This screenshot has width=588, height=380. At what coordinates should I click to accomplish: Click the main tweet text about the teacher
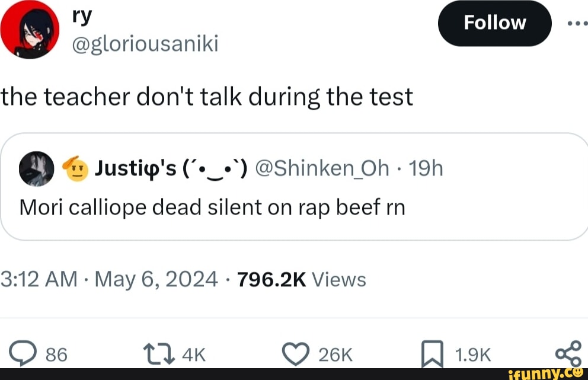[206, 97]
